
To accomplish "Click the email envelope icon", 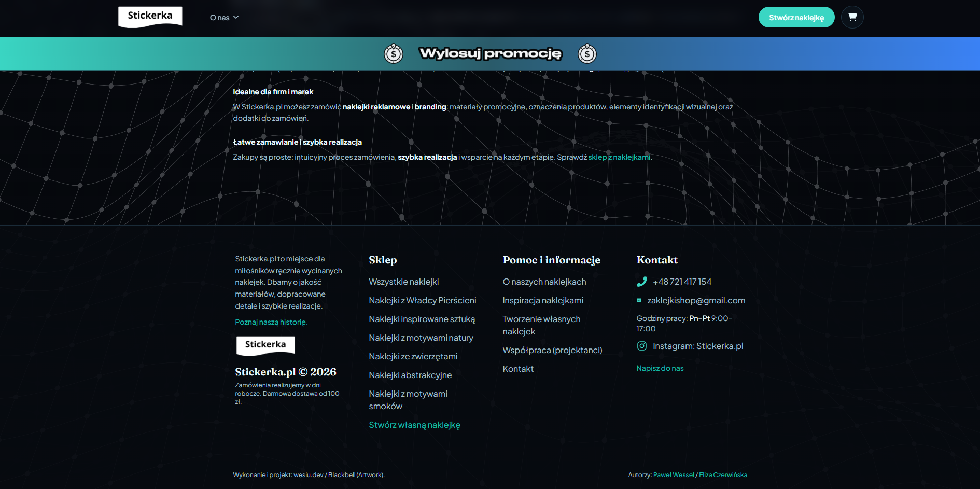I will point(639,300).
